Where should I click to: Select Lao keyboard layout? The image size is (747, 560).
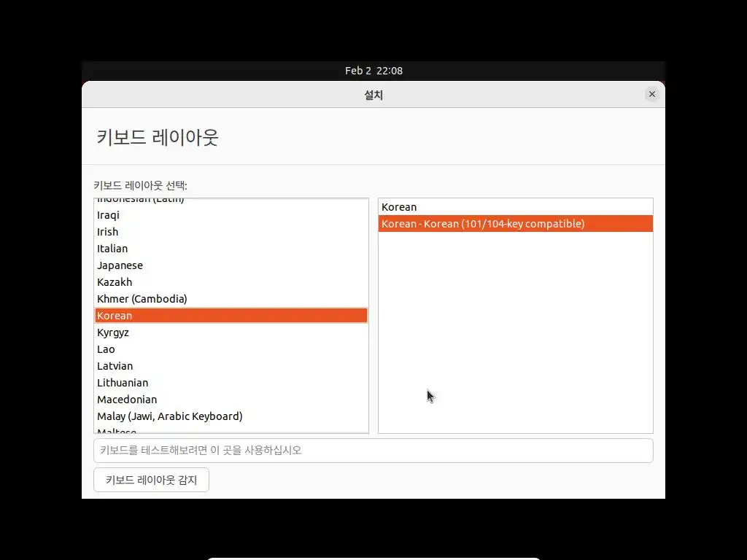[231, 349]
